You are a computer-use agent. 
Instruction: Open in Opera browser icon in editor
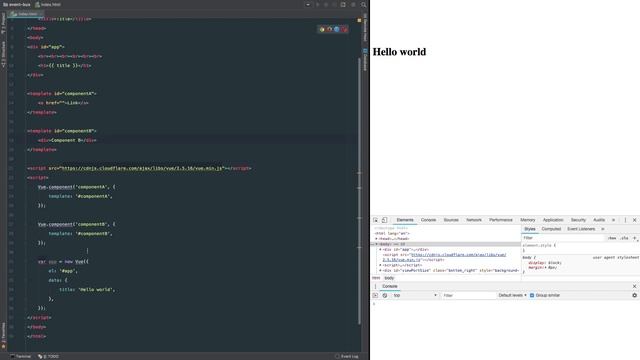coord(344,29)
